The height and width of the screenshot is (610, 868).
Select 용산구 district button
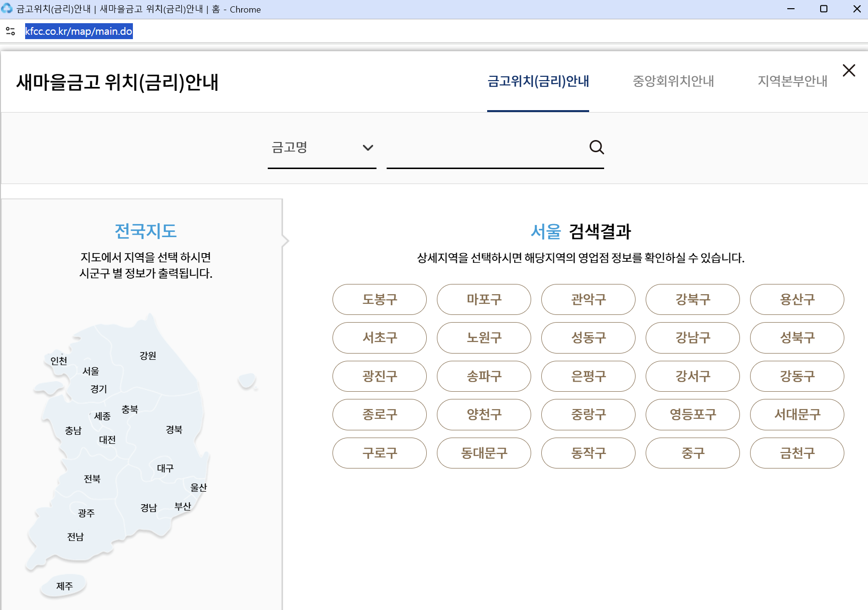tap(797, 299)
